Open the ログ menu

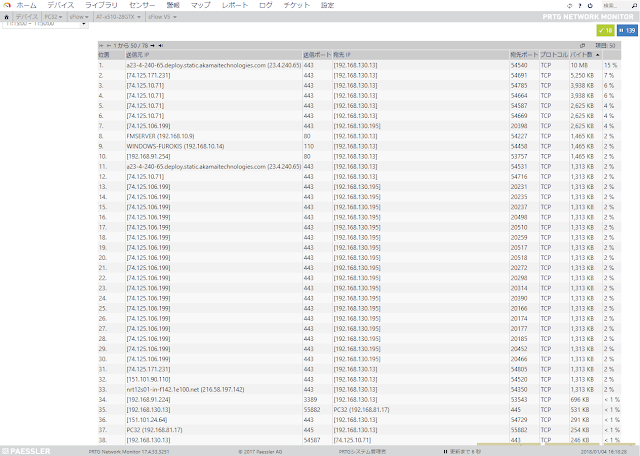266,5
